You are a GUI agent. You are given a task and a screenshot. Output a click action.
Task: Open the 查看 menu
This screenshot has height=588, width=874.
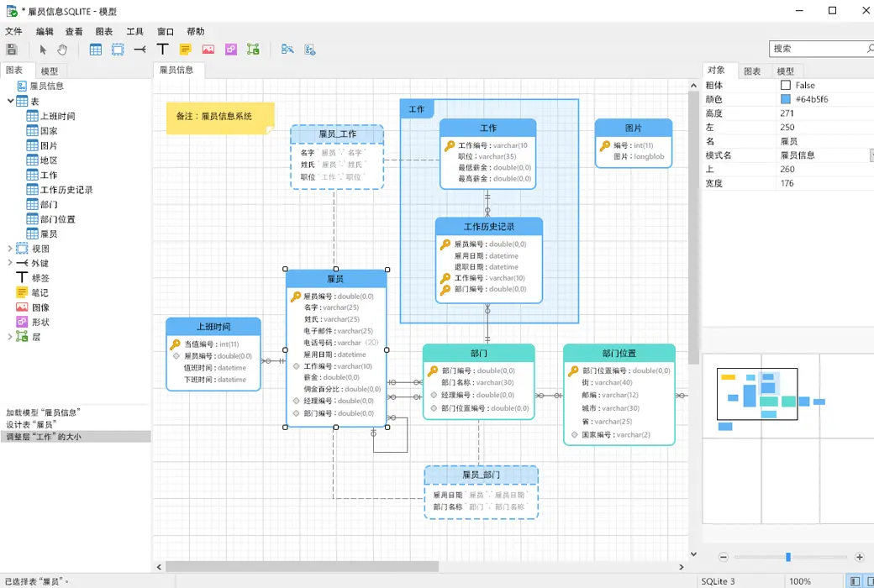pos(74,31)
